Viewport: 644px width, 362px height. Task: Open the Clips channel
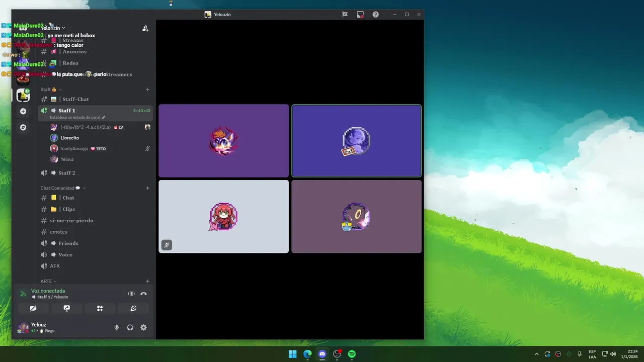(x=95, y=209)
